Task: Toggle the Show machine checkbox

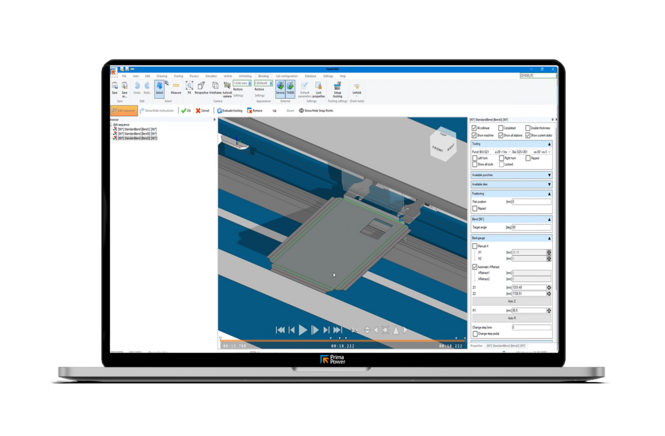Action: coord(474,135)
